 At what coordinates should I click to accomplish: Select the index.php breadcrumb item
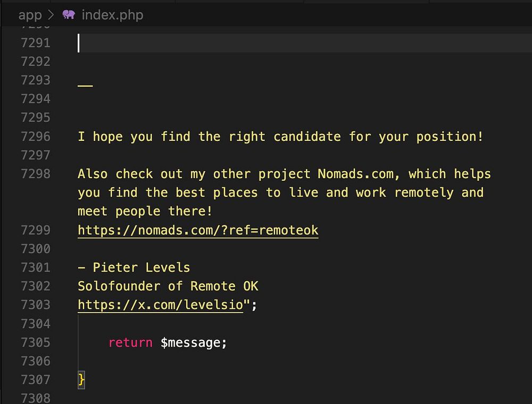tap(112, 14)
